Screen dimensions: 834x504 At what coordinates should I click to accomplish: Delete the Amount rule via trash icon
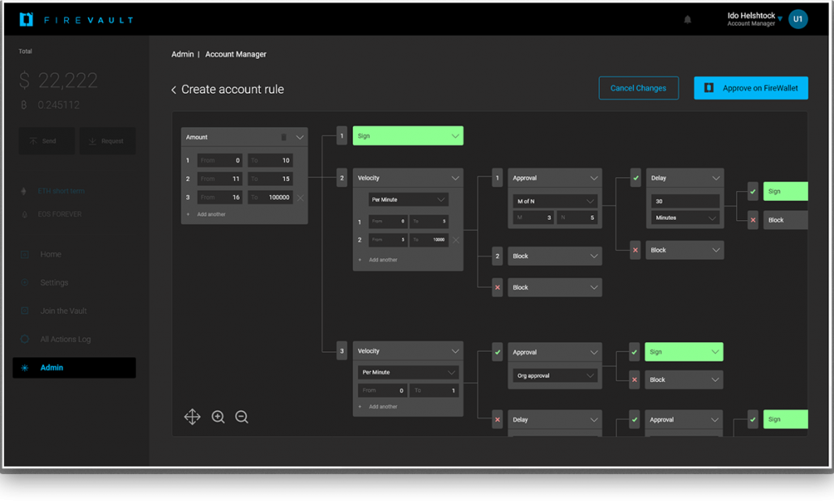tap(283, 138)
